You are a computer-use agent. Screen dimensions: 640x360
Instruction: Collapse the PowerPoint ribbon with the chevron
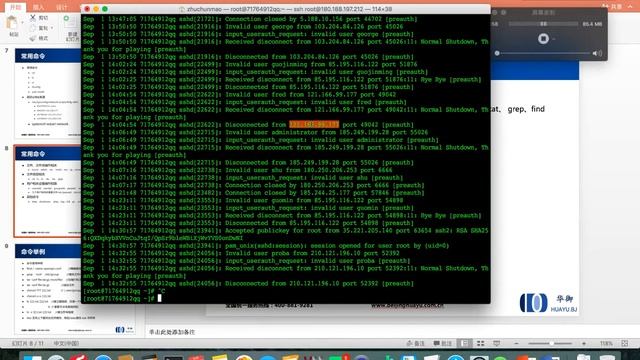coord(631,7)
